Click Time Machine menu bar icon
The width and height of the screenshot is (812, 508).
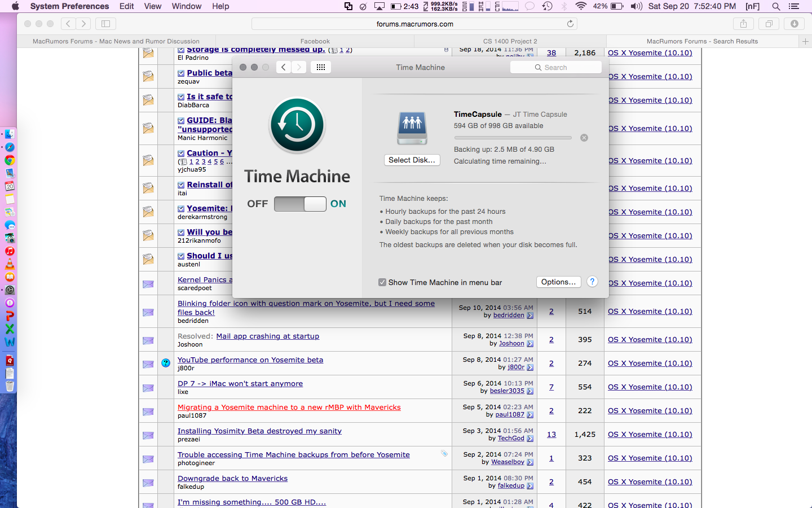[547, 6]
